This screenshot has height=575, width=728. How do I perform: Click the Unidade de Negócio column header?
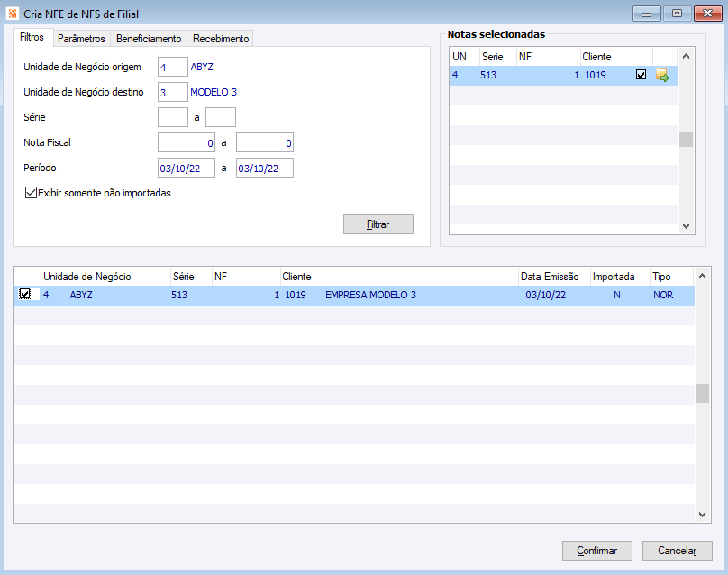point(105,277)
